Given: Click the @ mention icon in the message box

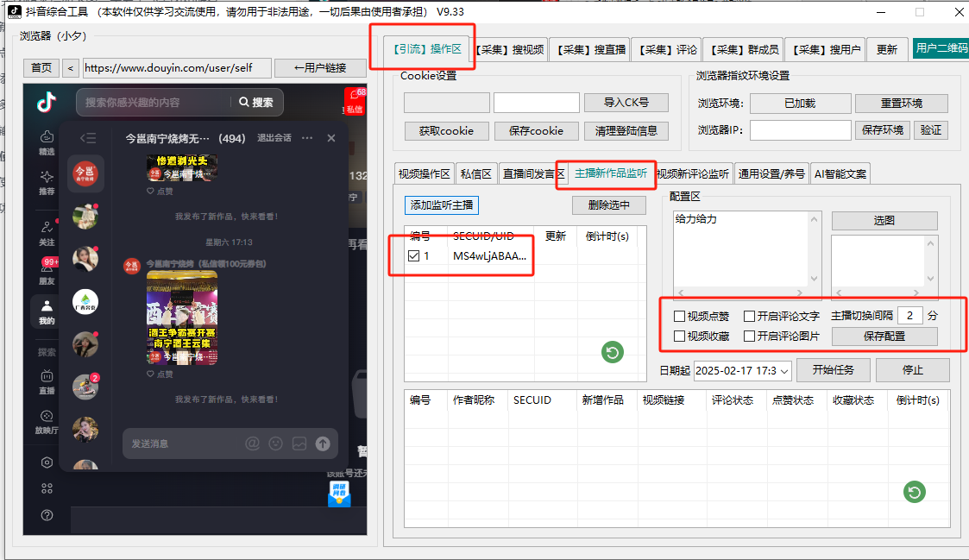Looking at the screenshot, I should 252,444.
